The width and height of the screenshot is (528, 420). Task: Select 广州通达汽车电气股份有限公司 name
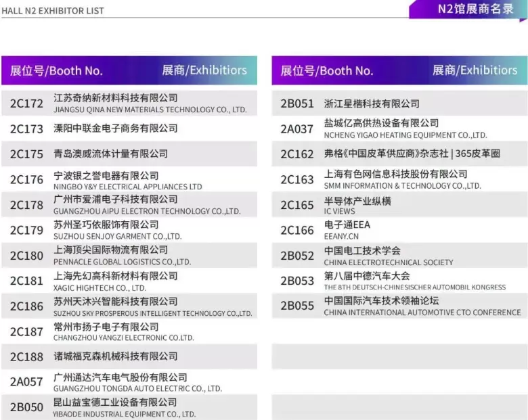coord(120,377)
